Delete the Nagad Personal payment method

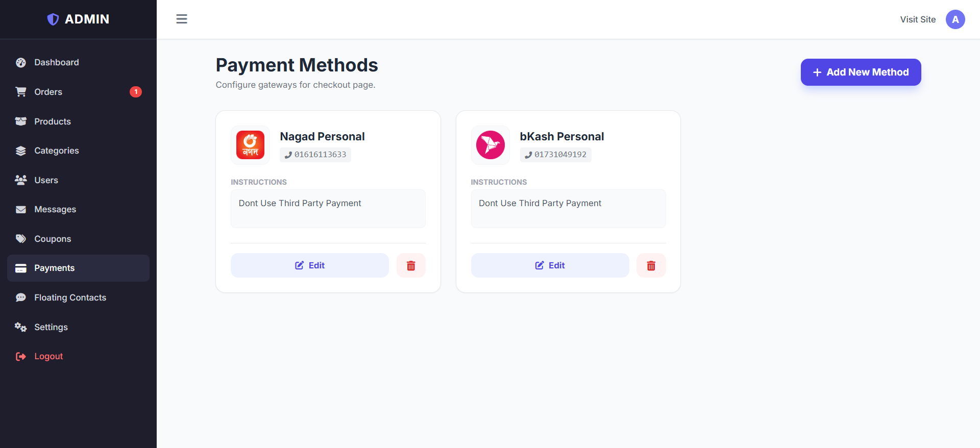point(411,265)
